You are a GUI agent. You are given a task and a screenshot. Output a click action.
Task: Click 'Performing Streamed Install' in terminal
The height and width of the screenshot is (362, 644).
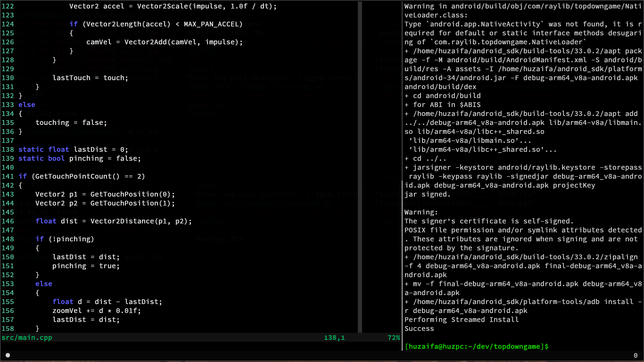point(461,320)
